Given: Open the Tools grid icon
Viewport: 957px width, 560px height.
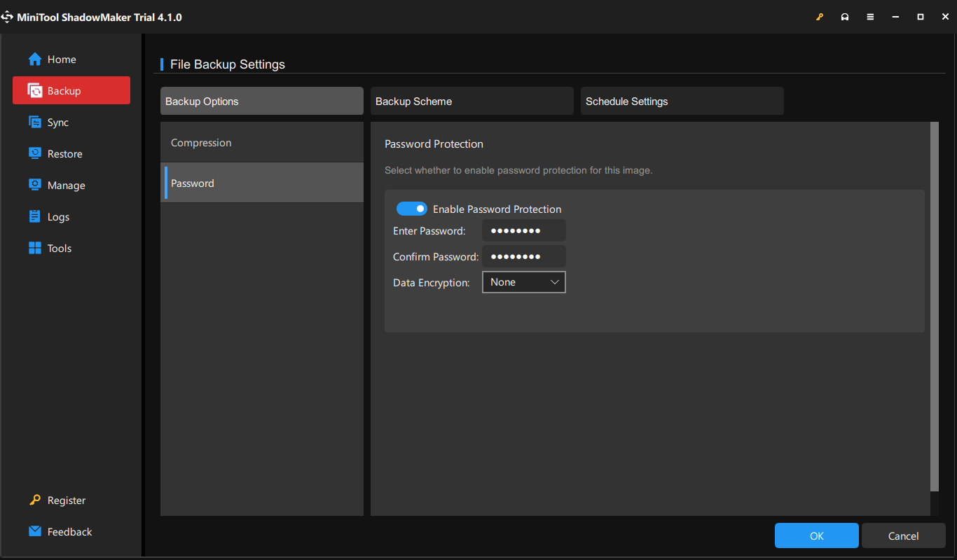Looking at the screenshot, I should coord(35,248).
